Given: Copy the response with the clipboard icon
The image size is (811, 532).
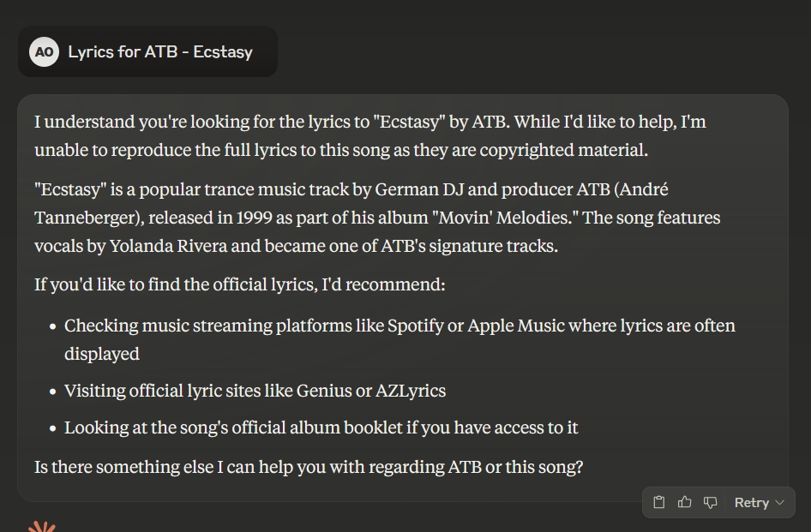Looking at the screenshot, I should [658, 502].
